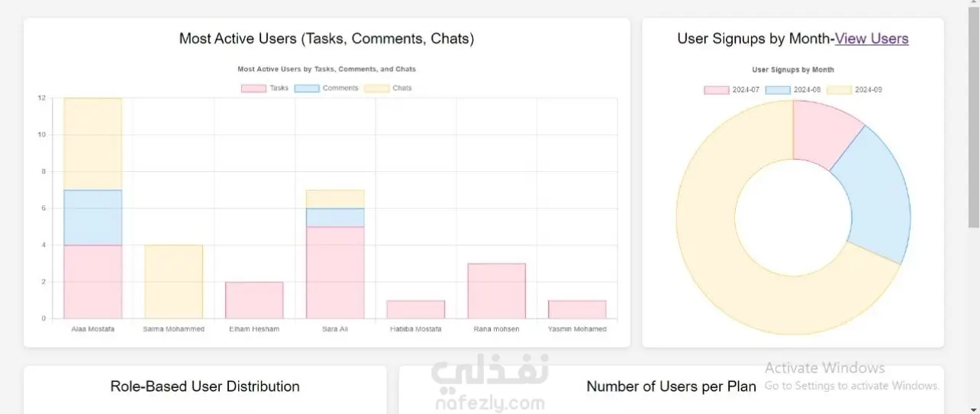Click Alaa Mostafa's yellow Chats bar segment
Screen dimensions: 980x414
93,144
